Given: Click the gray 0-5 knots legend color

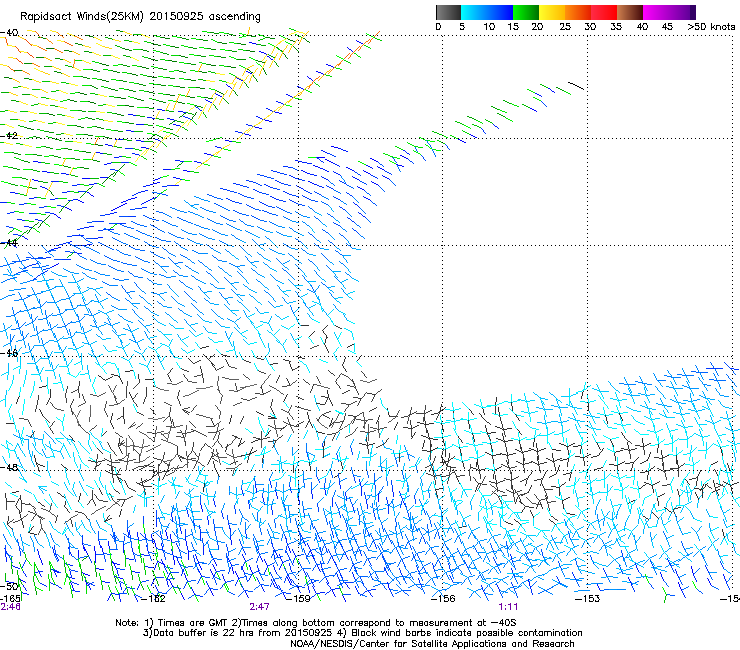Looking at the screenshot, I should point(448,12).
